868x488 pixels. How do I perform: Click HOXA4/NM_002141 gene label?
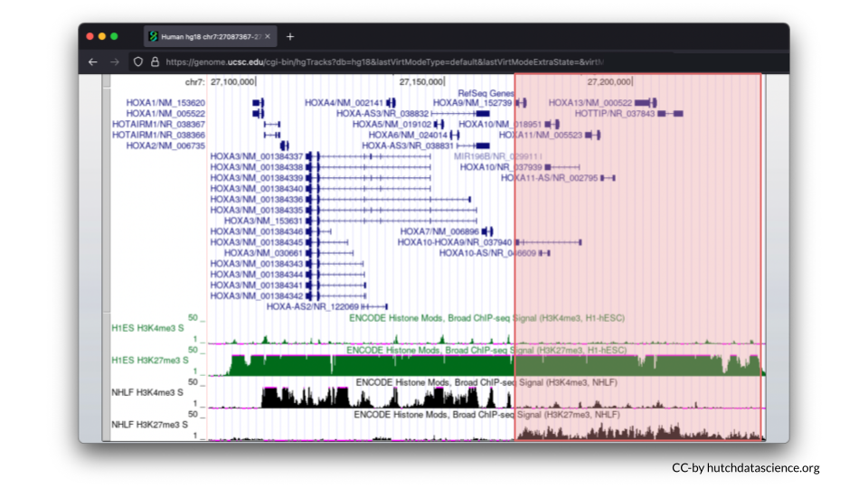point(344,103)
